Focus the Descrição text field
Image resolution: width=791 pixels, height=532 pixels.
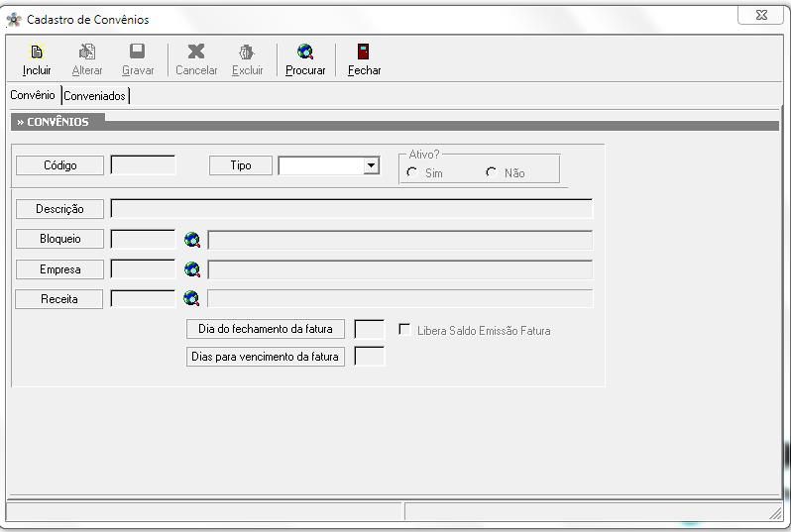click(352, 209)
